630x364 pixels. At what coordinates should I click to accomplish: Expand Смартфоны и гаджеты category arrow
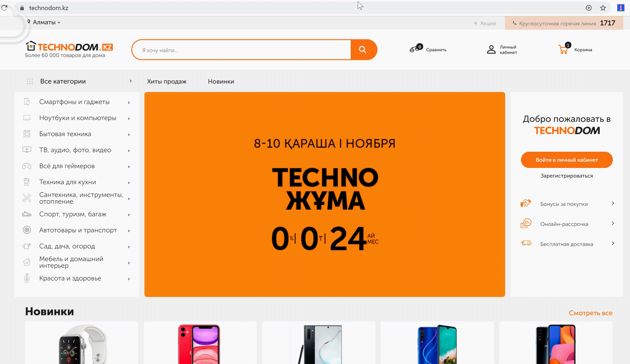(x=129, y=102)
